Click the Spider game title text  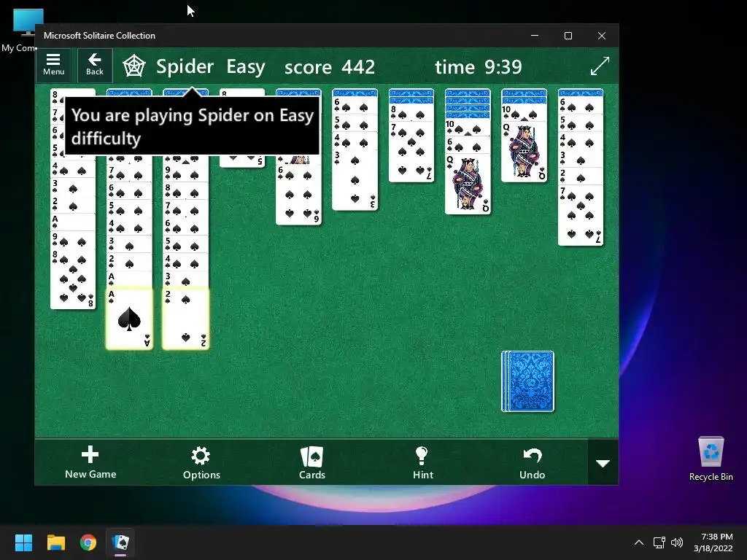coord(185,66)
